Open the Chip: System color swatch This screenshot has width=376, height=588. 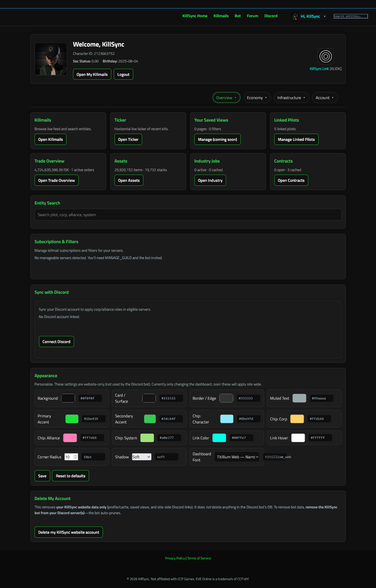point(147,438)
